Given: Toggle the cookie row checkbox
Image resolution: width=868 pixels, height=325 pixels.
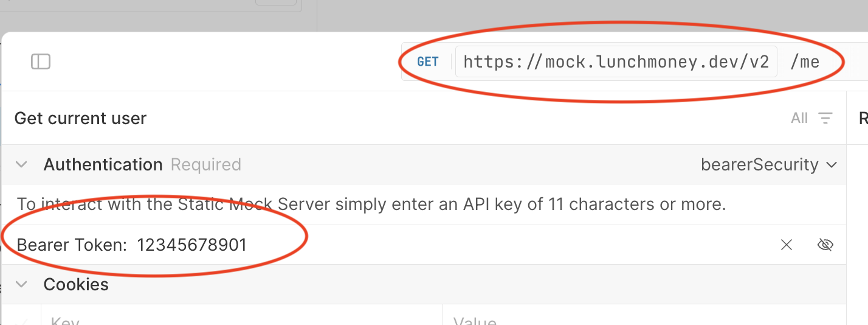Looking at the screenshot, I should point(21,321).
